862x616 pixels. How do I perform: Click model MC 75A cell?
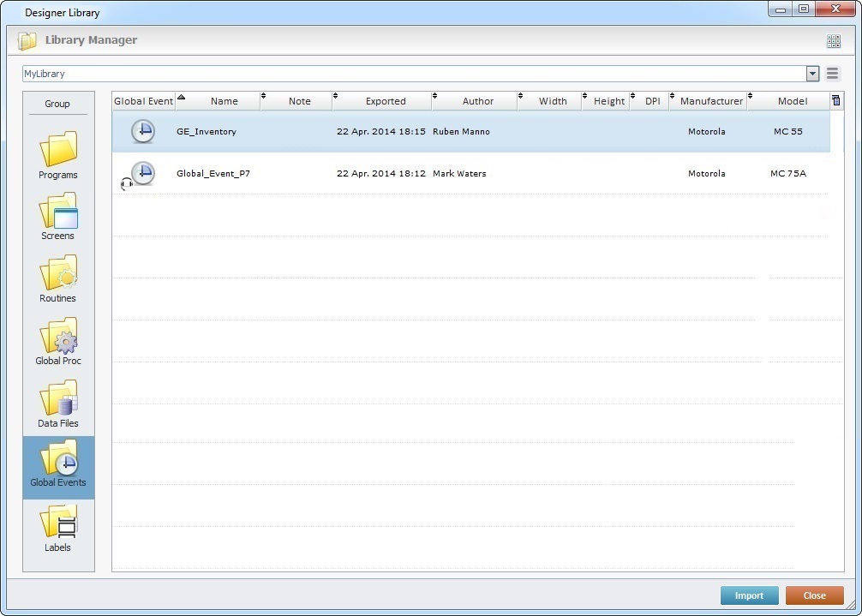pyautogui.click(x=787, y=173)
